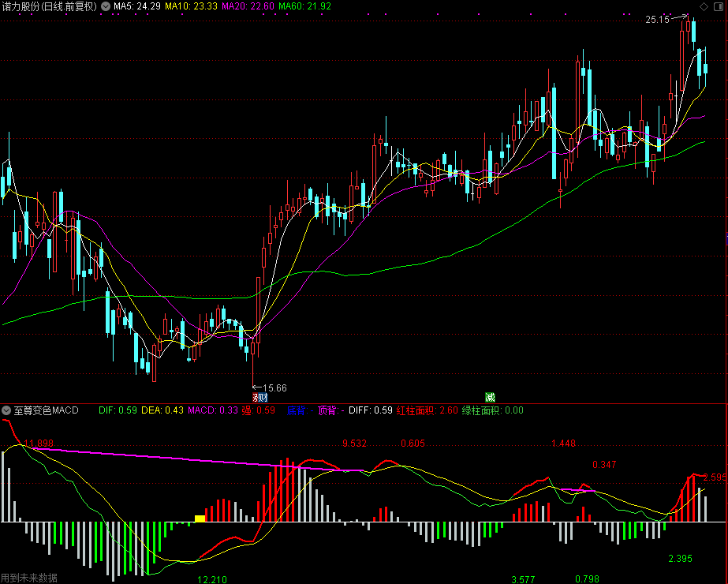Click the 0.605 area value
Screen dimensions: 728x584
point(413,444)
